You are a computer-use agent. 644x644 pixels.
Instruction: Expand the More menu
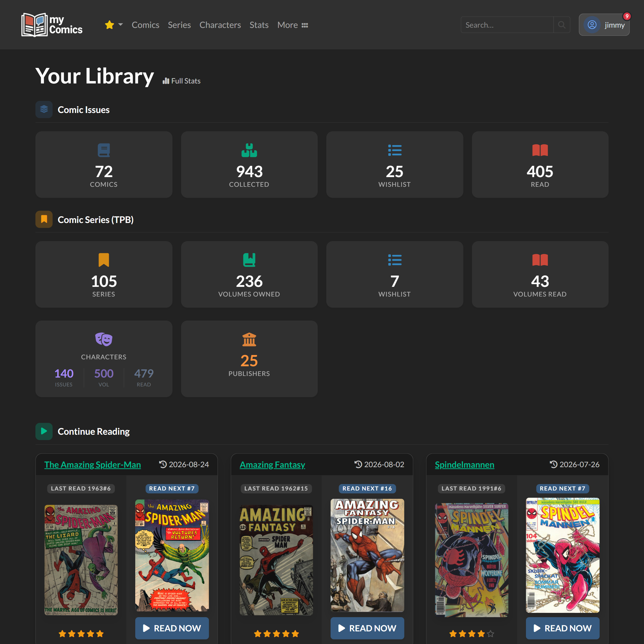pyautogui.click(x=293, y=25)
